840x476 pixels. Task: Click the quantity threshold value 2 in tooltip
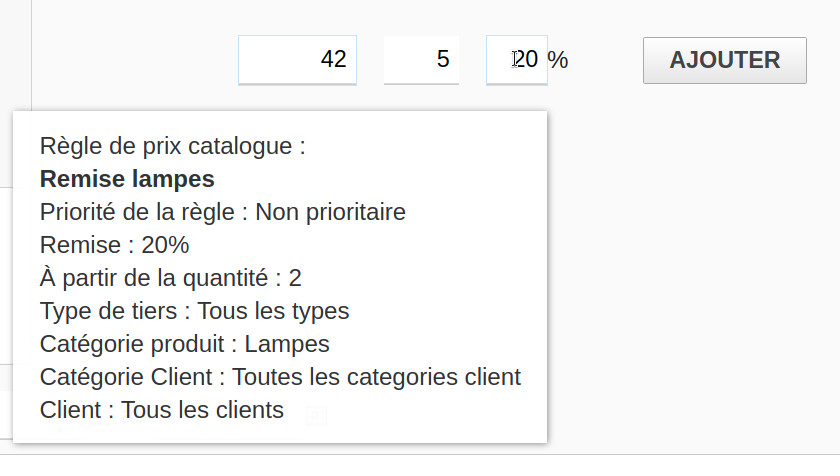(x=295, y=278)
